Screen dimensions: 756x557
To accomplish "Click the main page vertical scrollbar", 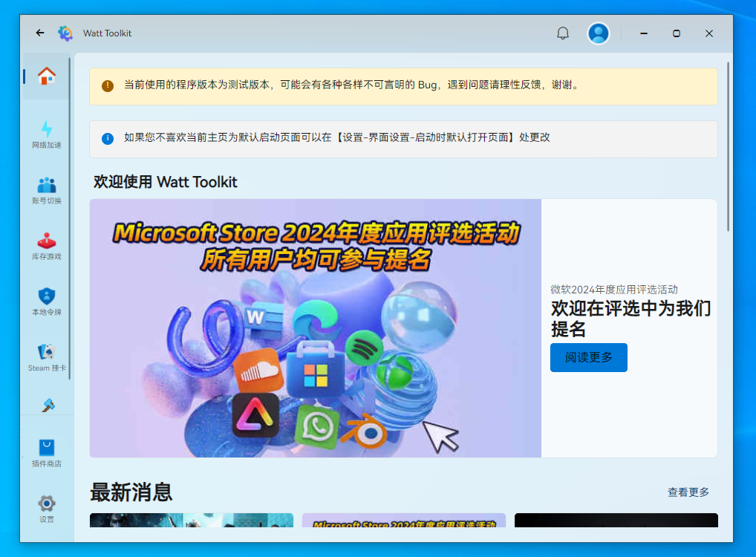I will tap(728, 146).
